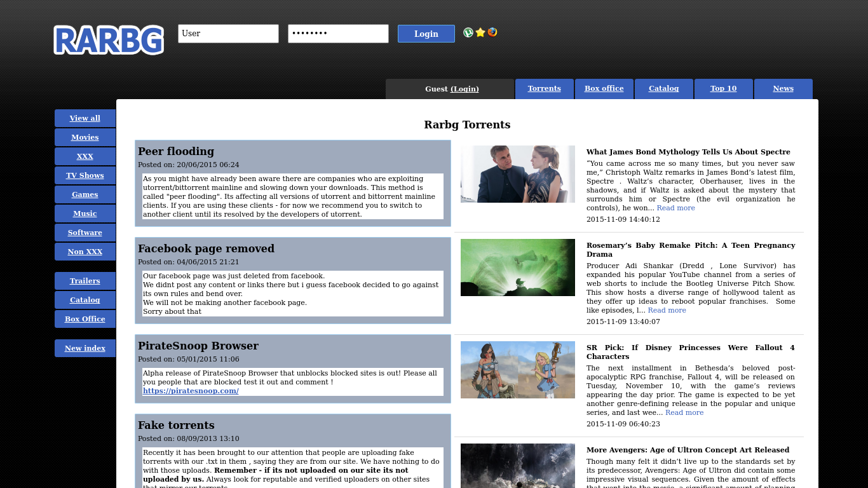The height and width of the screenshot is (488, 868).
Task: Click the timestamp 2015-11-09 13:40:07
Action: [623, 322]
